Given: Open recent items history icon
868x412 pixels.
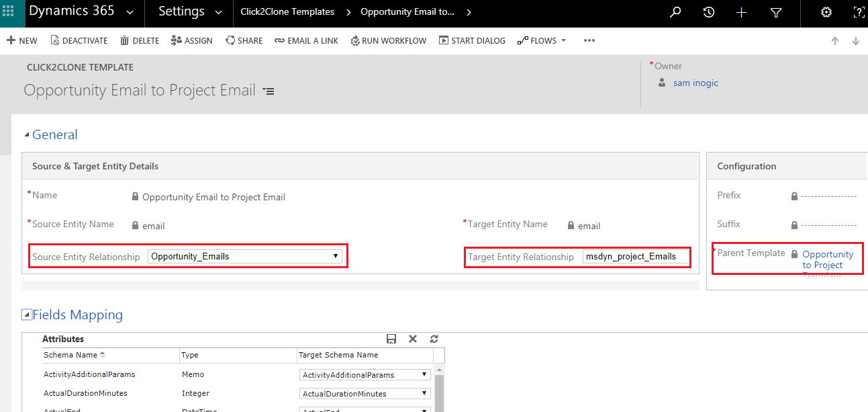Looking at the screenshot, I should pos(708,12).
